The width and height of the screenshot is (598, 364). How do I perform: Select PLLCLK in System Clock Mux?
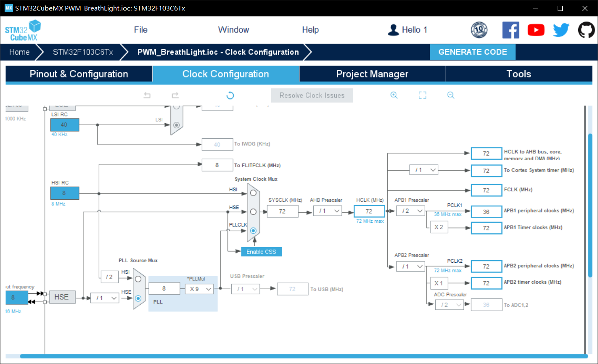point(253,231)
